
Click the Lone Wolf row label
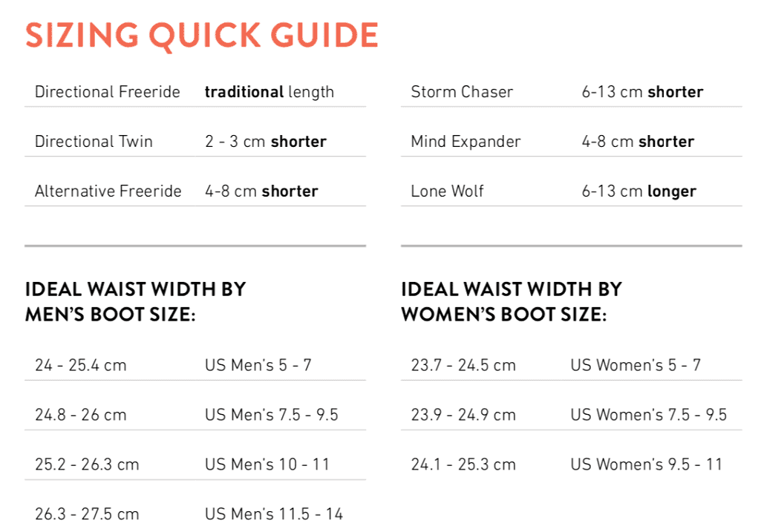point(447,191)
